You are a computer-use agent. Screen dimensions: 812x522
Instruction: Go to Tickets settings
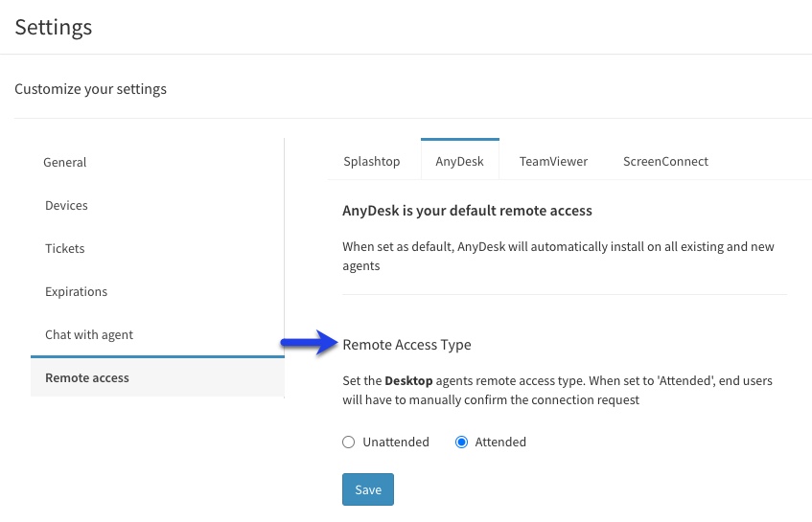(65, 248)
